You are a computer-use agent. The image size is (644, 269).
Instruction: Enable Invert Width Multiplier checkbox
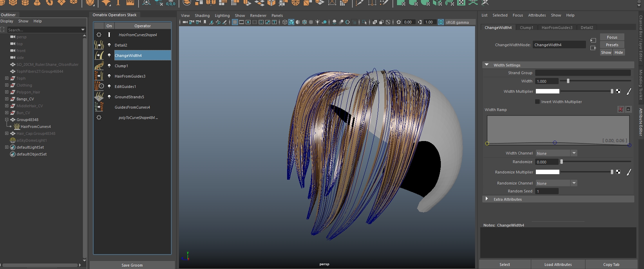pyautogui.click(x=537, y=102)
